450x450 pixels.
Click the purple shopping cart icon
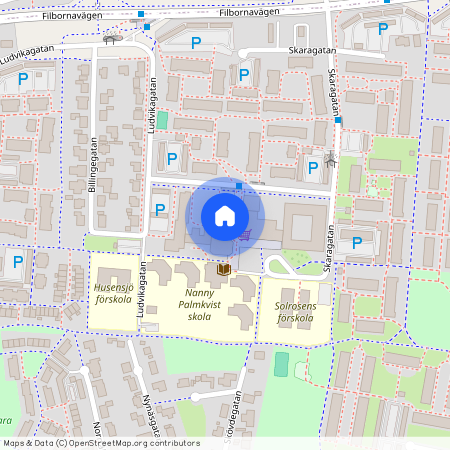245,235
